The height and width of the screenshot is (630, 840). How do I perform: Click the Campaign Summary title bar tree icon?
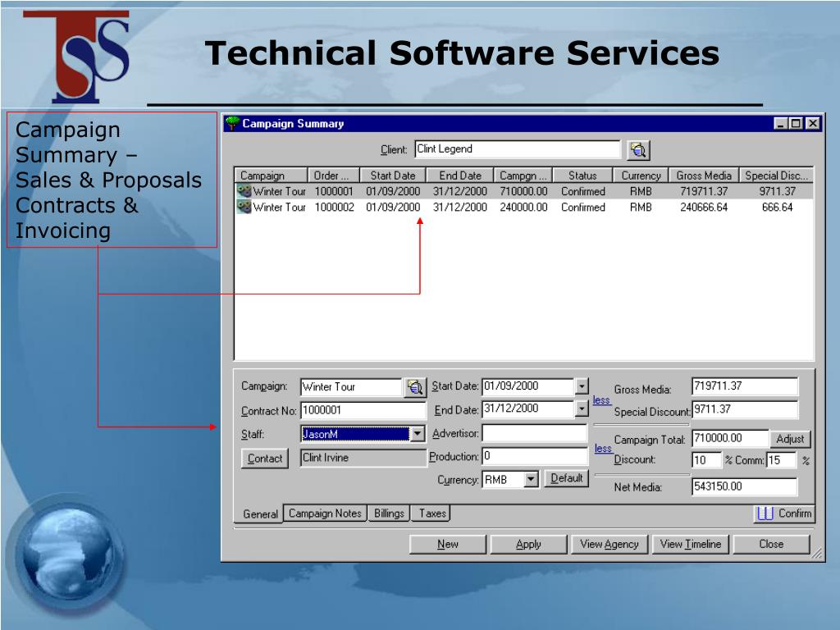tap(232, 123)
